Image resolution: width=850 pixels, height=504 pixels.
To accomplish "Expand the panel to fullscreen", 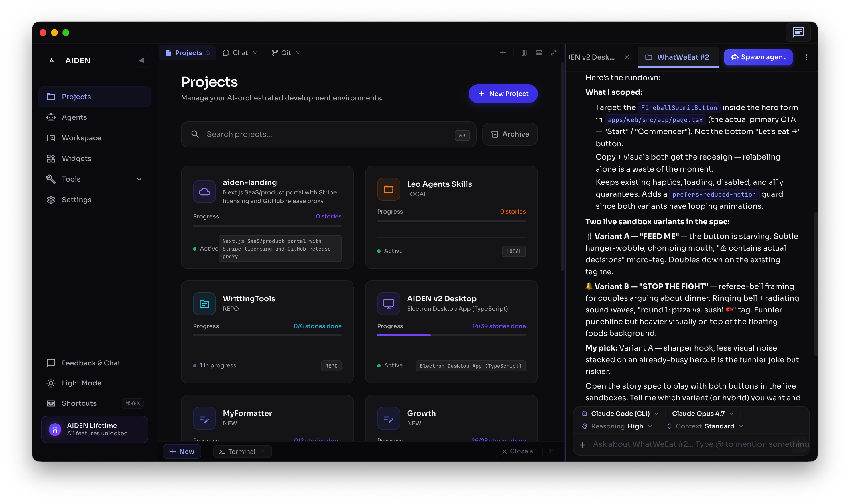I will pyautogui.click(x=554, y=53).
